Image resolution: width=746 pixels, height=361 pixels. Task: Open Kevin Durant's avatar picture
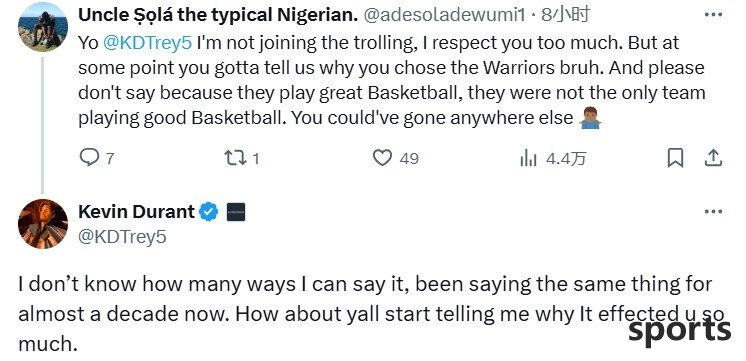[x=43, y=224]
